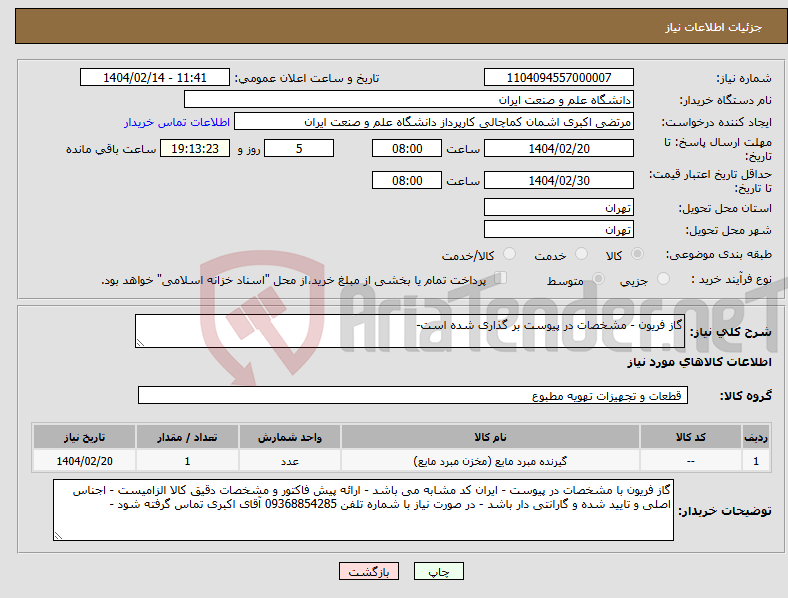This screenshot has width=788, height=598.
Task: Click the نام کالا column header
Action: [490, 437]
